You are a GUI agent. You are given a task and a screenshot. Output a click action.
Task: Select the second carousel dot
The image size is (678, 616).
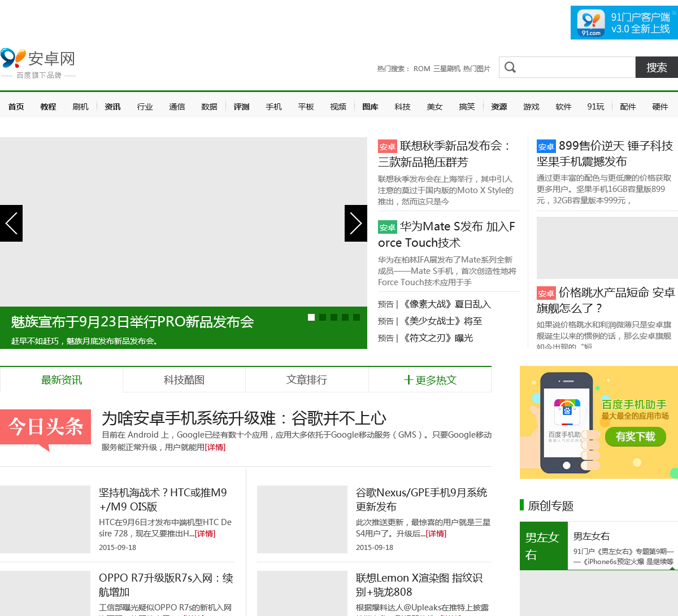[x=323, y=317]
